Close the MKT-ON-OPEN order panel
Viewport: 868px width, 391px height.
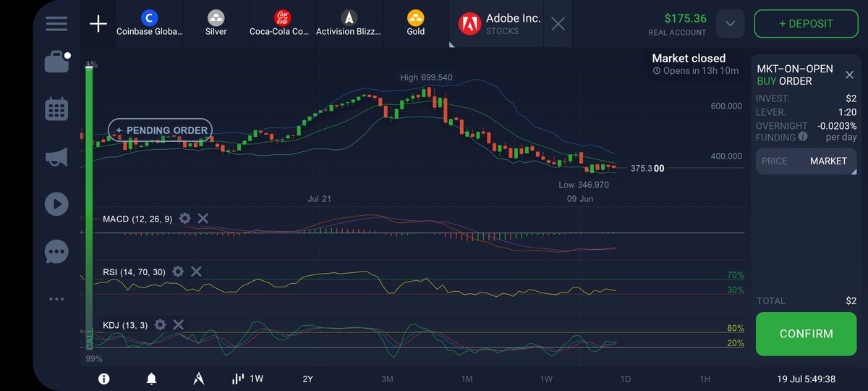pyautogui.click(x=849, y=75)
